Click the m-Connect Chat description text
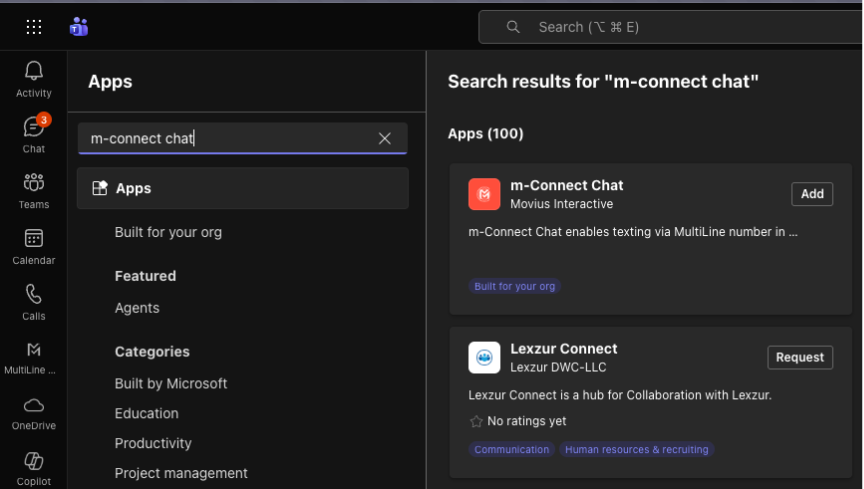Screen dimensions: 864x489 coord(633,232)
